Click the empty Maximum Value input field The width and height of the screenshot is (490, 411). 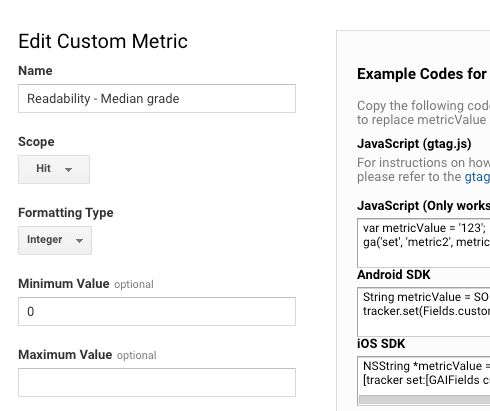[x=157, y=382]
